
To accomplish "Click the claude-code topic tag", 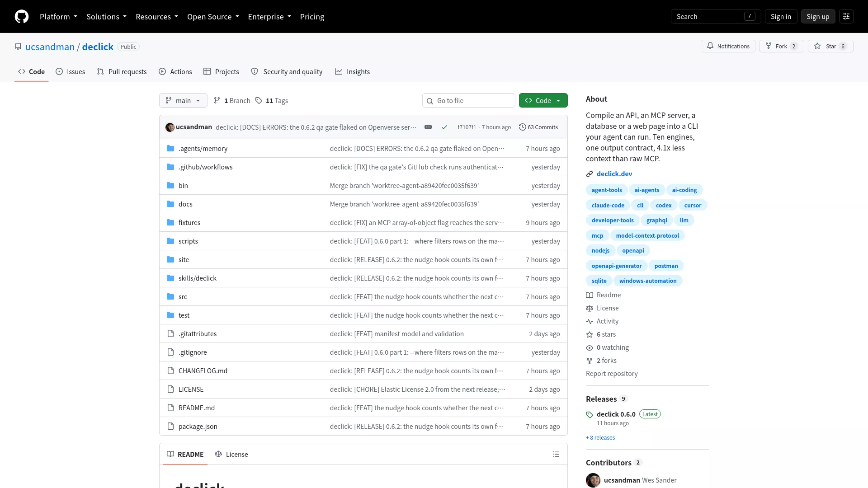I will (x=608, y=206).
